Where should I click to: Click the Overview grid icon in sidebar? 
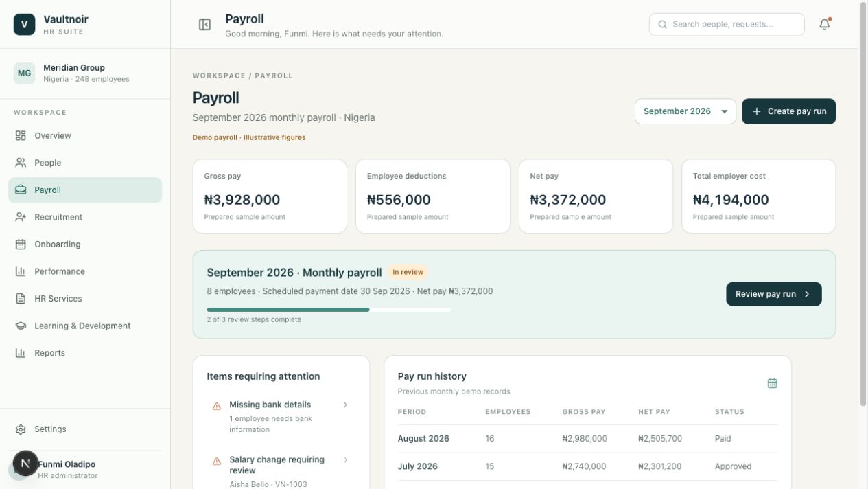coord(21,135)
